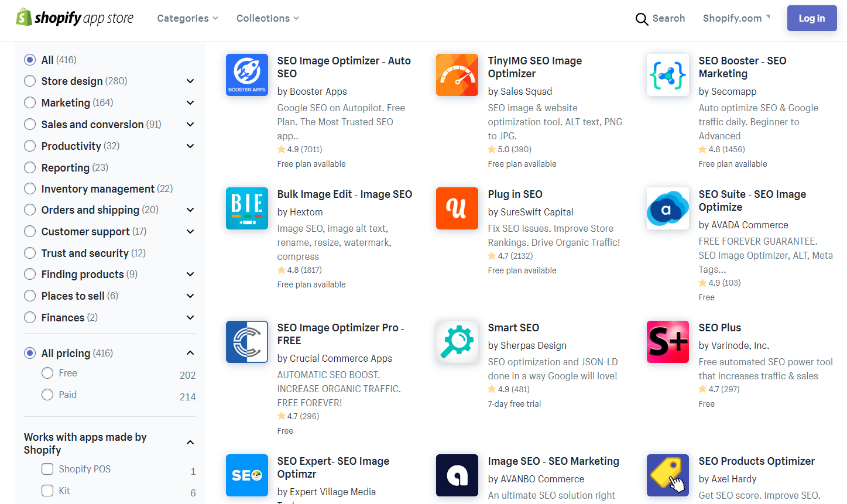
Task: Select Orders and shipping filter
Action: [30, 210]
